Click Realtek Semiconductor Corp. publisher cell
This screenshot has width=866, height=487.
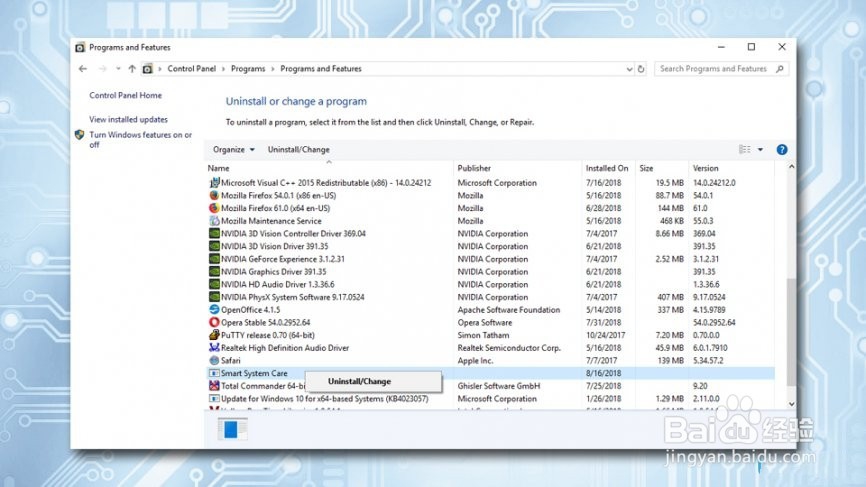coord(509,348)
